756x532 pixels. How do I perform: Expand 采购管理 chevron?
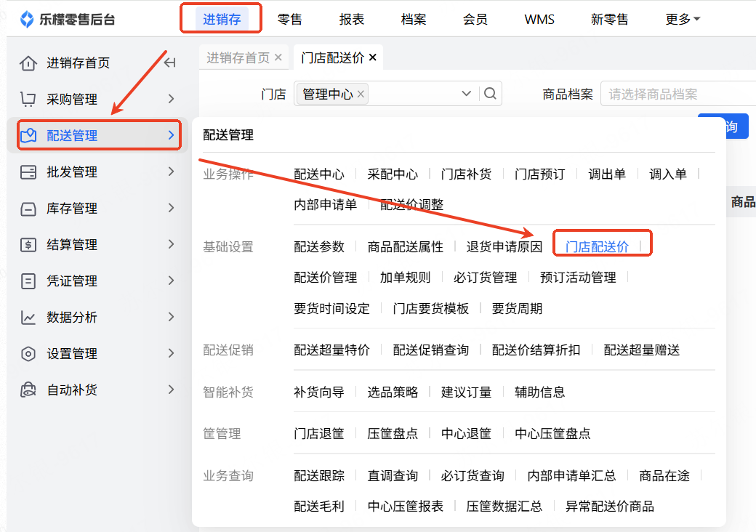[171, 99]
